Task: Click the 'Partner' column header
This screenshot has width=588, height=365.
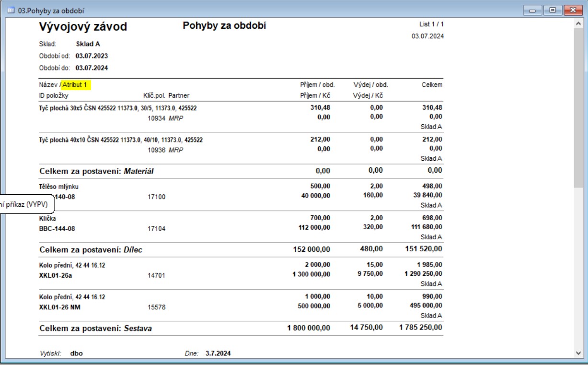Action: [179, 95]
